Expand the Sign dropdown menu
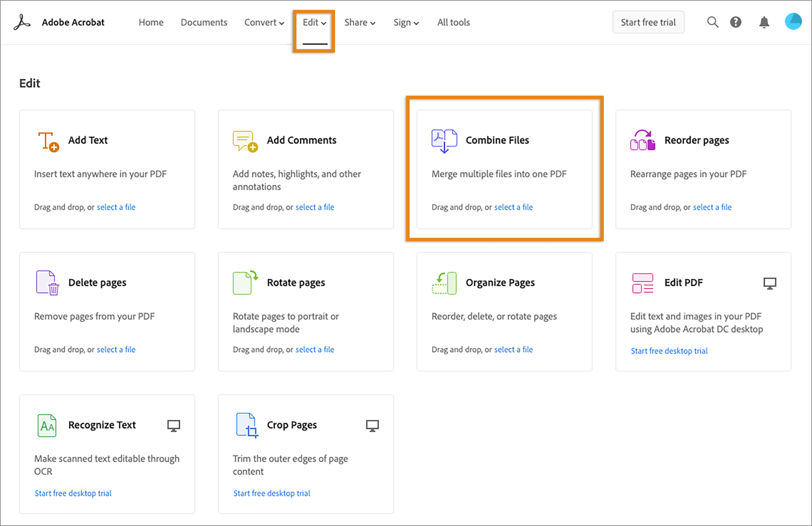The height and width of the screenshot is (526, 812). click(x=406, y=23)
